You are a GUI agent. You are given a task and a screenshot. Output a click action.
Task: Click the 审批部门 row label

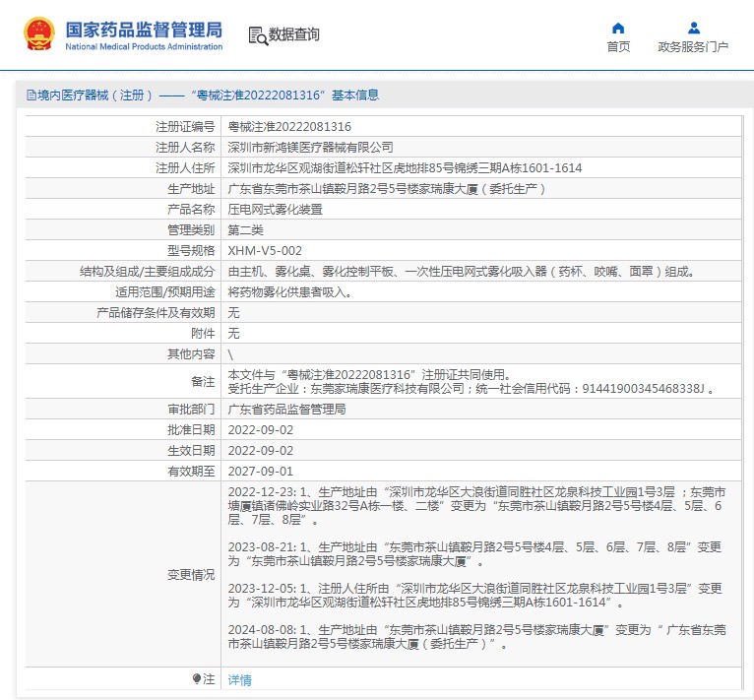pos(191,409)
